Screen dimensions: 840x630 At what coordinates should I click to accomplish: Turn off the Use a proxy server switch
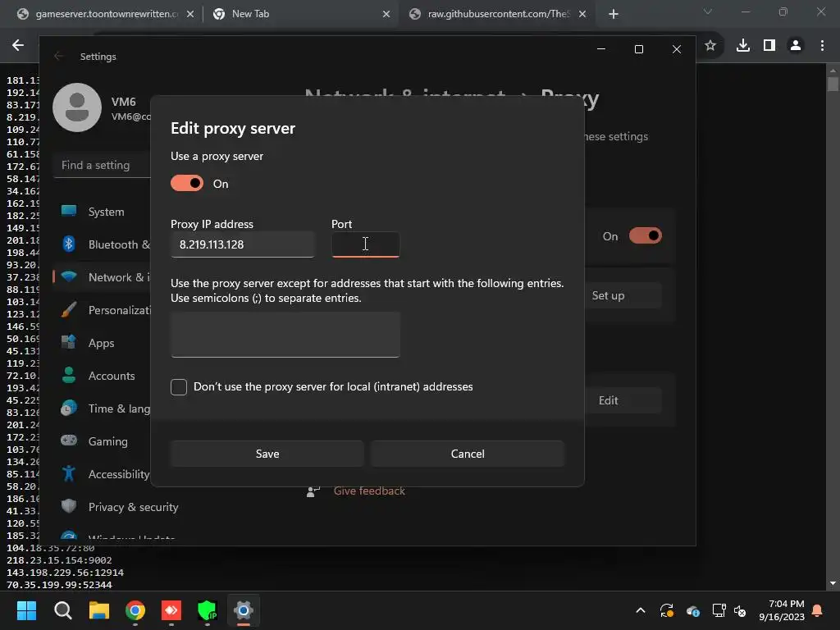[x=187, y=183]
